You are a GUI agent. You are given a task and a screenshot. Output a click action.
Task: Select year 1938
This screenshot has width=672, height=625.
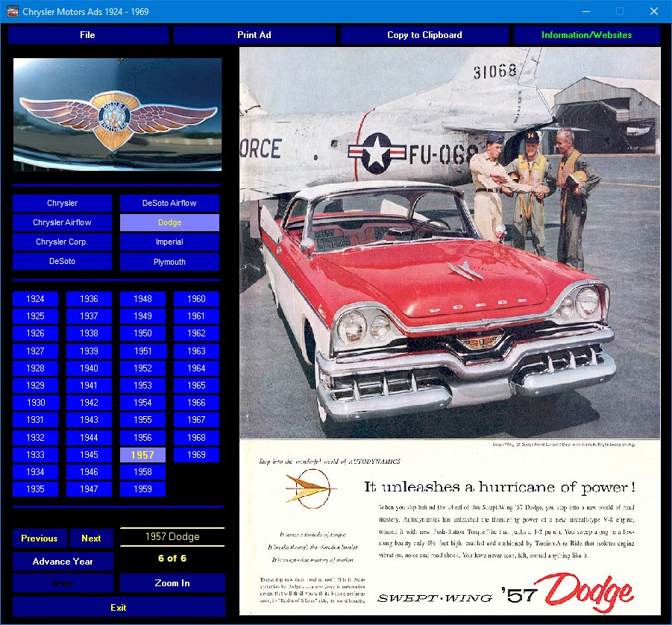[89, 333]
